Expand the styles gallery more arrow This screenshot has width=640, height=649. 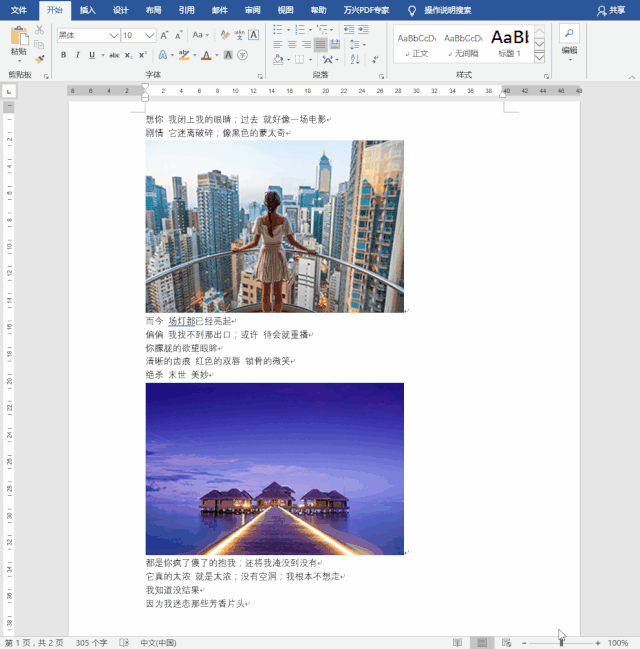click(539, 58)
